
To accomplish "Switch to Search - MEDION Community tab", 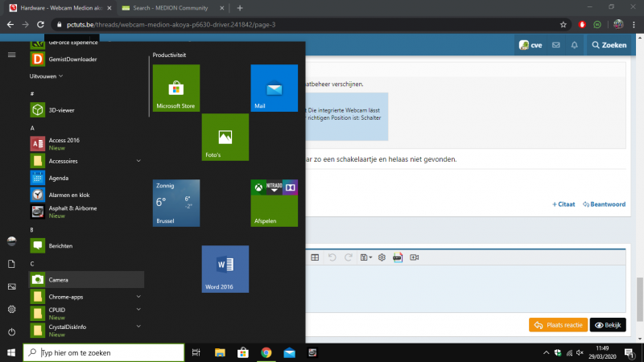I will pyautogui.click(x=170, y=8).
